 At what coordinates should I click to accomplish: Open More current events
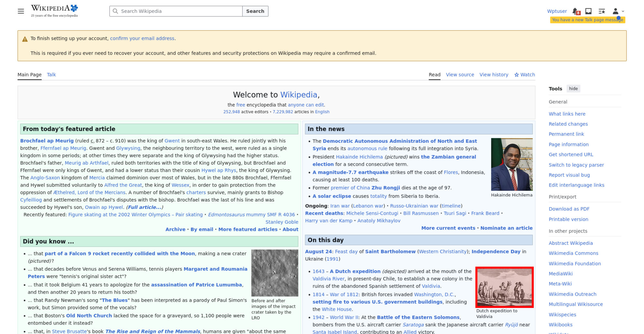pos(448,228)
